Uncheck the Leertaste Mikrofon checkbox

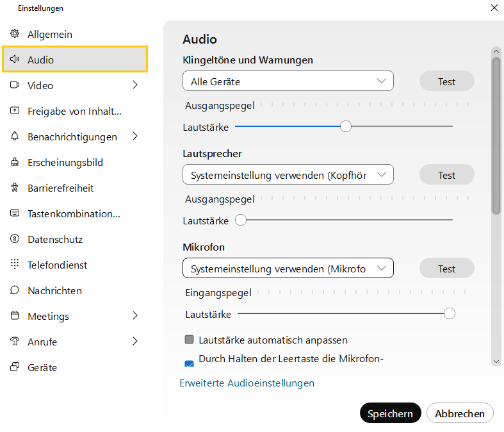point(189,364)
